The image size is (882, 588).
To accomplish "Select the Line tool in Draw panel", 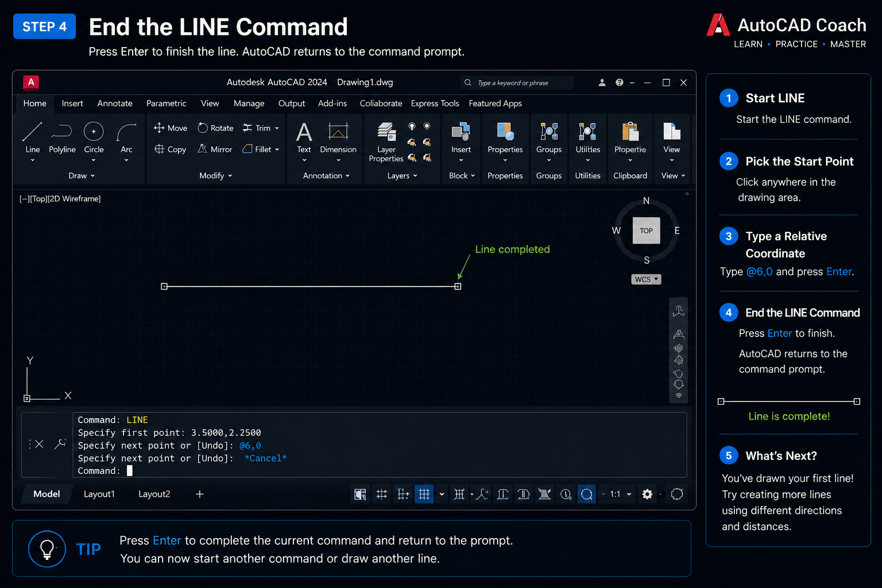I will (x=32, y=137).
